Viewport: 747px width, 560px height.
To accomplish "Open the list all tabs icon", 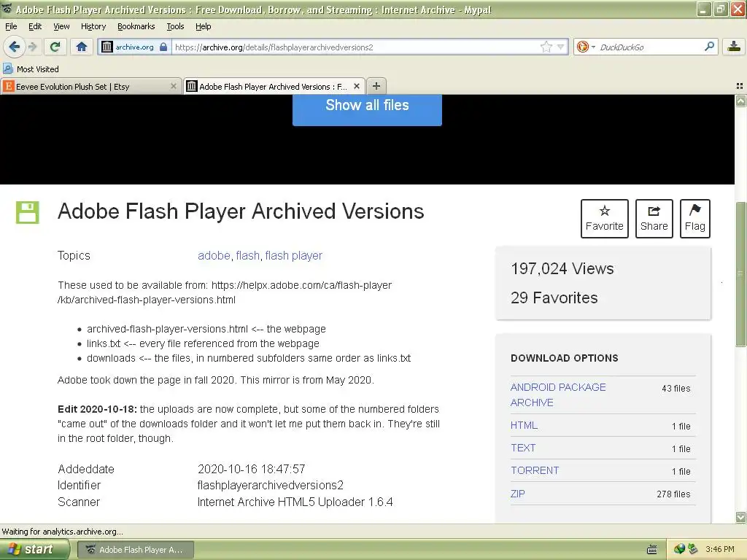I will pyautogui.click(x=740, y=86).
